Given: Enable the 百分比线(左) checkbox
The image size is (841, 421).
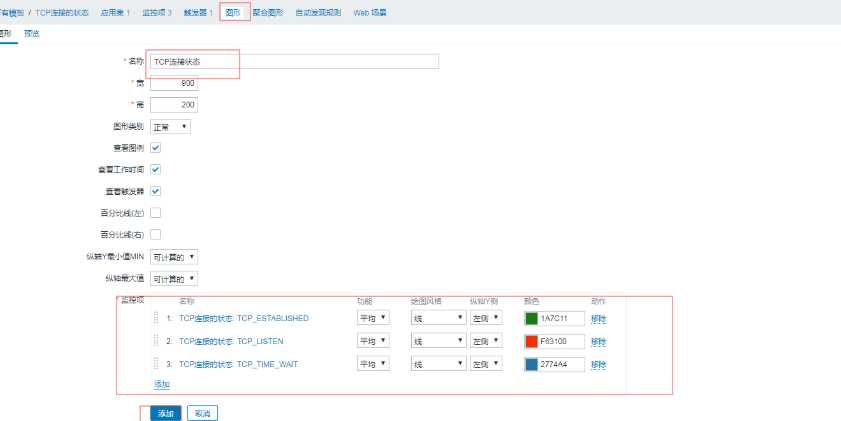Looking at the screenshot, I should (x=155, y=212).
